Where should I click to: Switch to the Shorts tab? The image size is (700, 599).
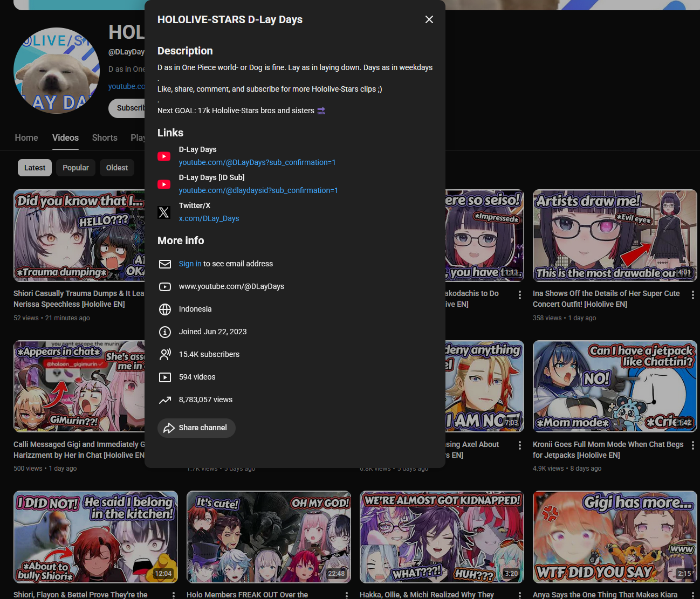[x=105, y=138]
